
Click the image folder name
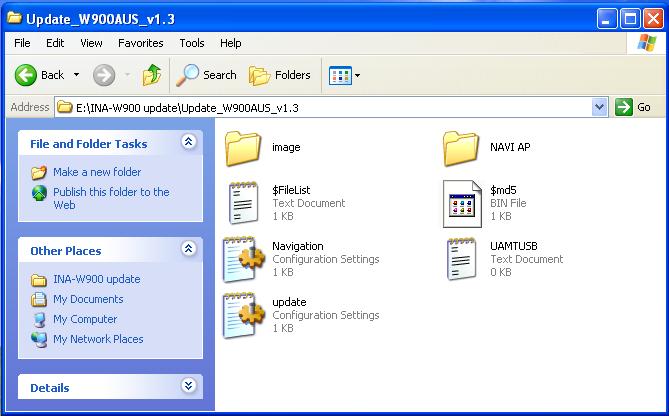[286, 147]
